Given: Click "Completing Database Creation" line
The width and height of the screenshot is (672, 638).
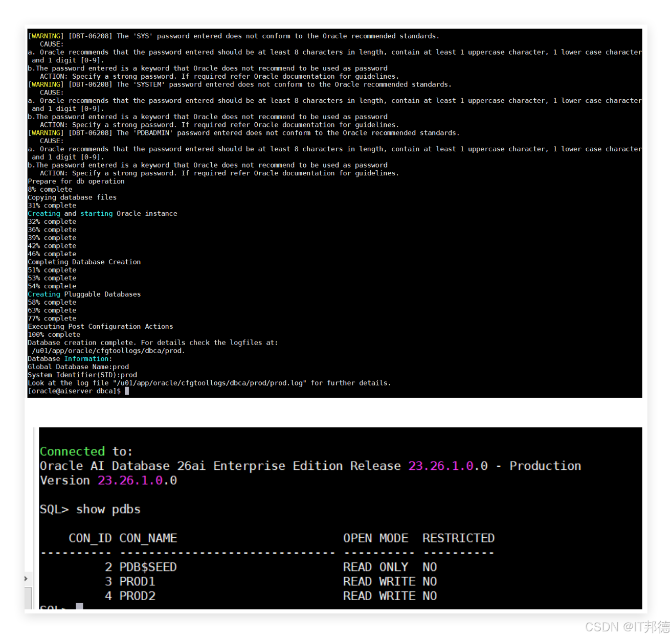Looking at the screenshot, I should click(x=84, y=262).
